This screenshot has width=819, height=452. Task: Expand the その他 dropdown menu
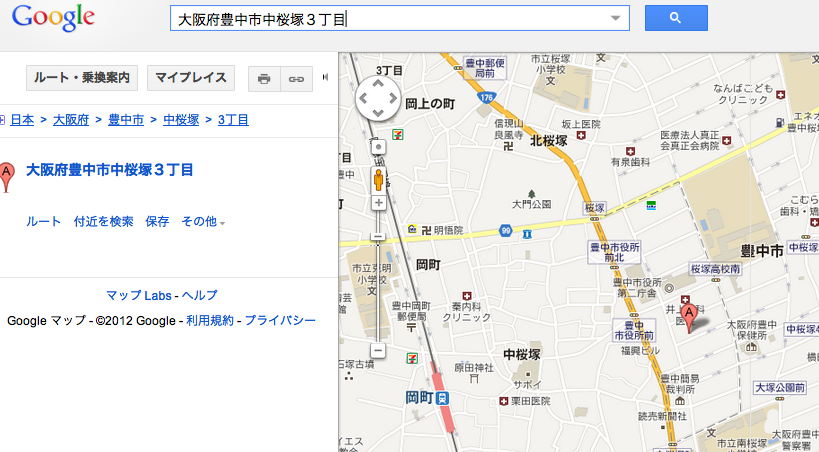tap(203, 222)
